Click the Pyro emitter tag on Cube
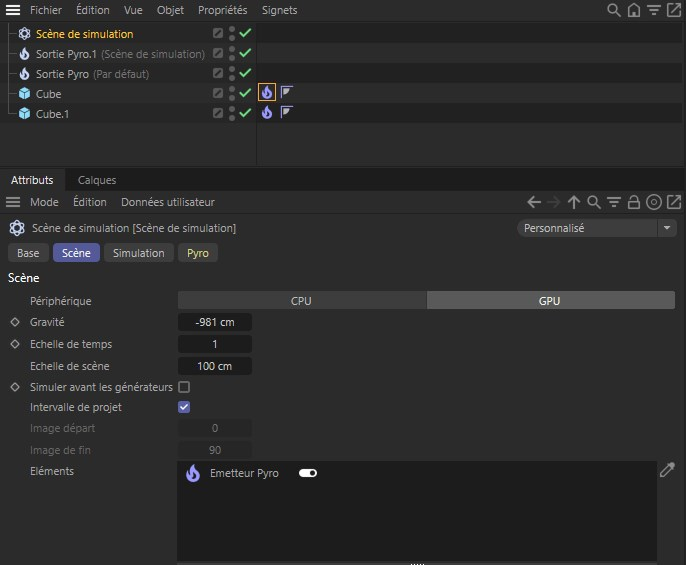Image resolution: width=686 pixels, height=565 pixels. (x=267, y=93)
